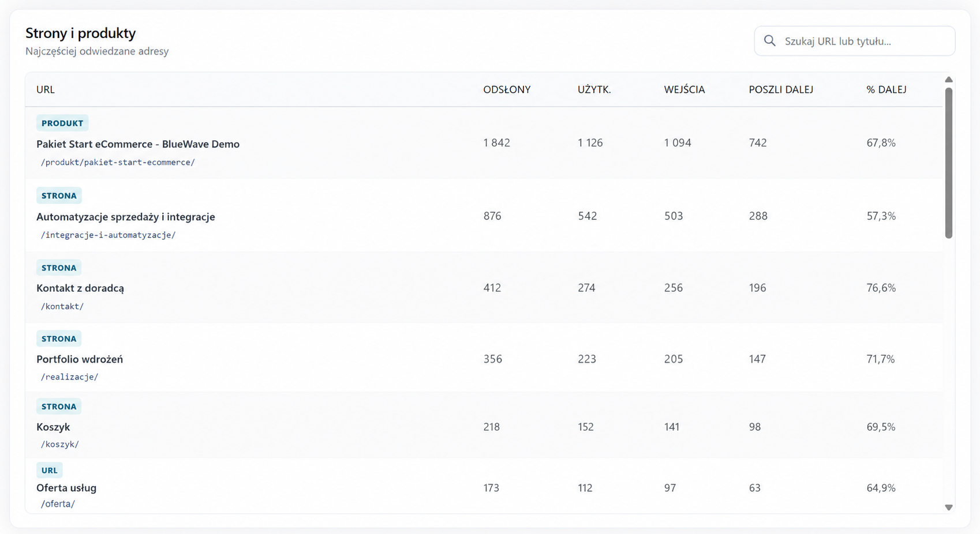The width and height of the screenshot is (980, 534).
Task: Sort by the UŻYTK. column header
Action: 594,89
